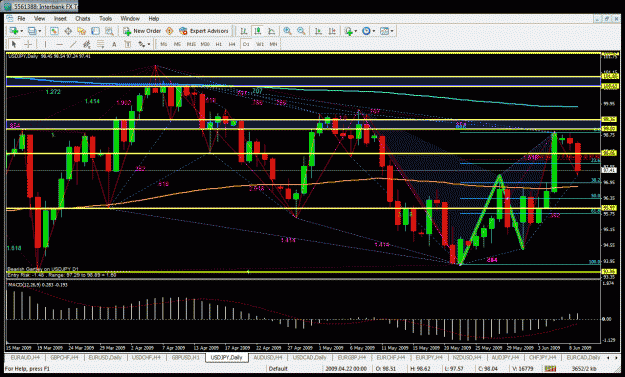Click the New Order button
Image resolution: width=625 pixels, height=377 pixels.
[x=142, y=31]
